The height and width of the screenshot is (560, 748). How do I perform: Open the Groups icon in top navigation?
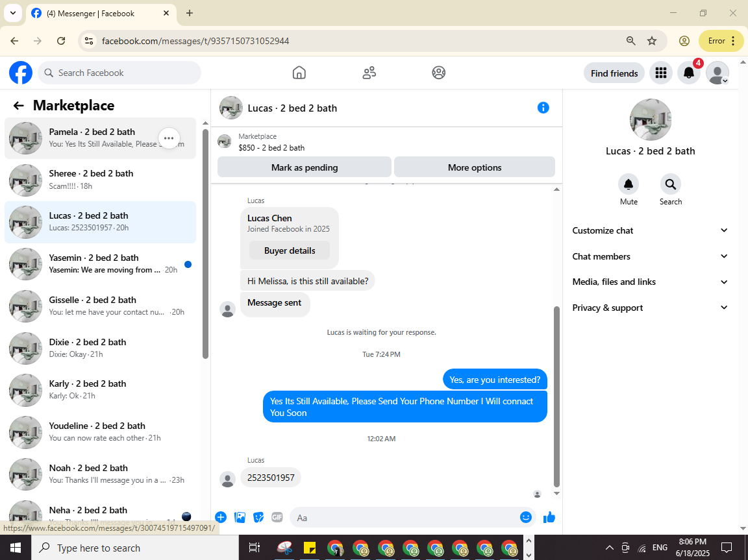(x=438, y=73)
